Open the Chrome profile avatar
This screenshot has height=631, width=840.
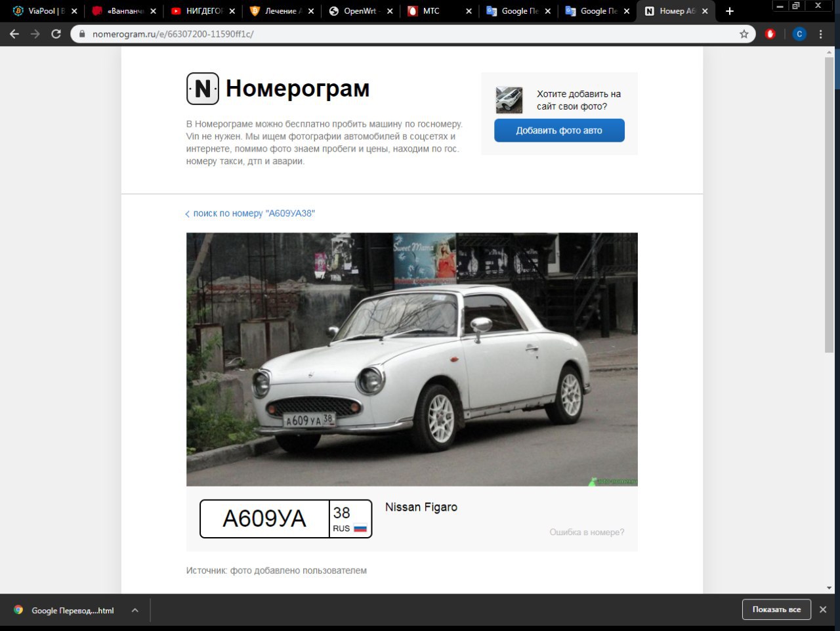click(799, 34)
